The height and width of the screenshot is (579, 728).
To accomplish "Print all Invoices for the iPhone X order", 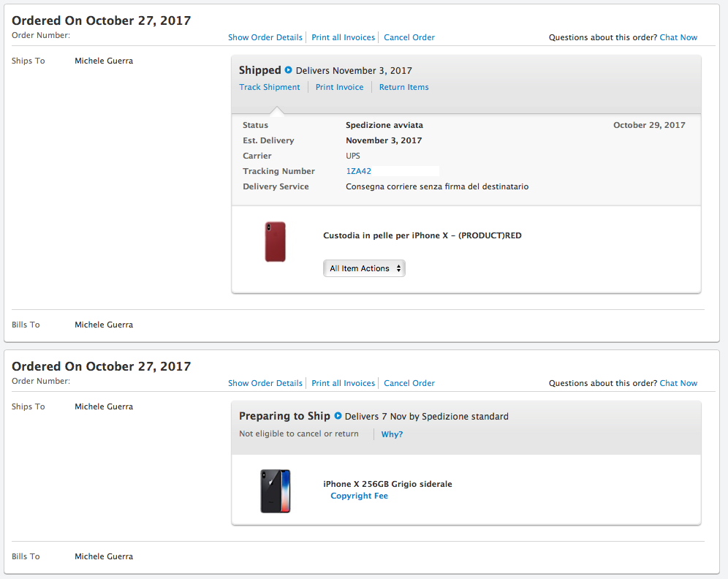I will (343, 384).
